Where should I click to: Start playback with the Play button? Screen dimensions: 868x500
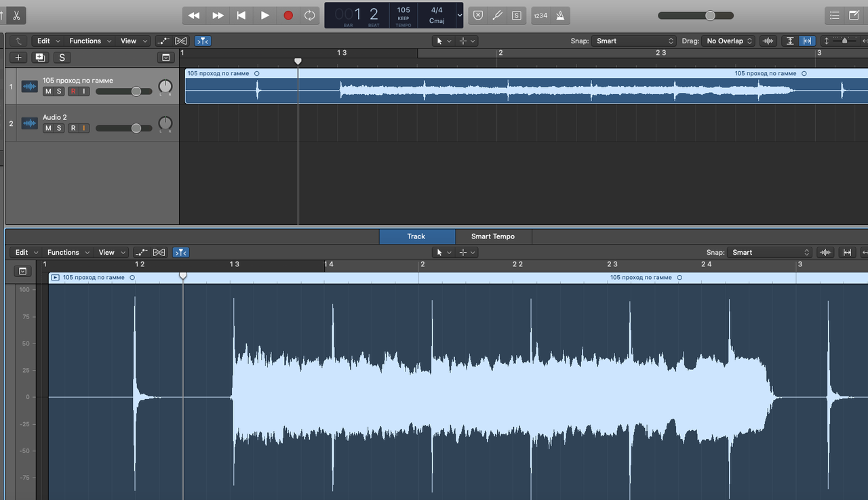pyautogui.click(x=265, y=15)
